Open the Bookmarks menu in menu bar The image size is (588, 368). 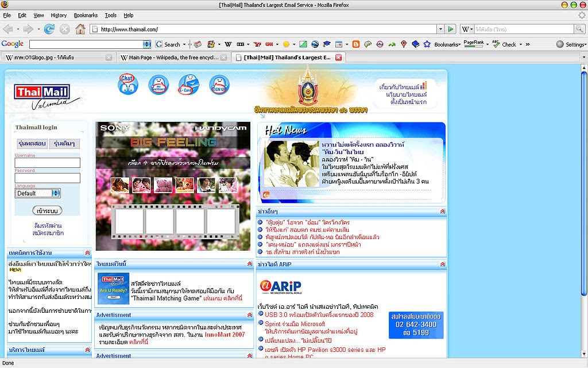[x=86, y=16]
